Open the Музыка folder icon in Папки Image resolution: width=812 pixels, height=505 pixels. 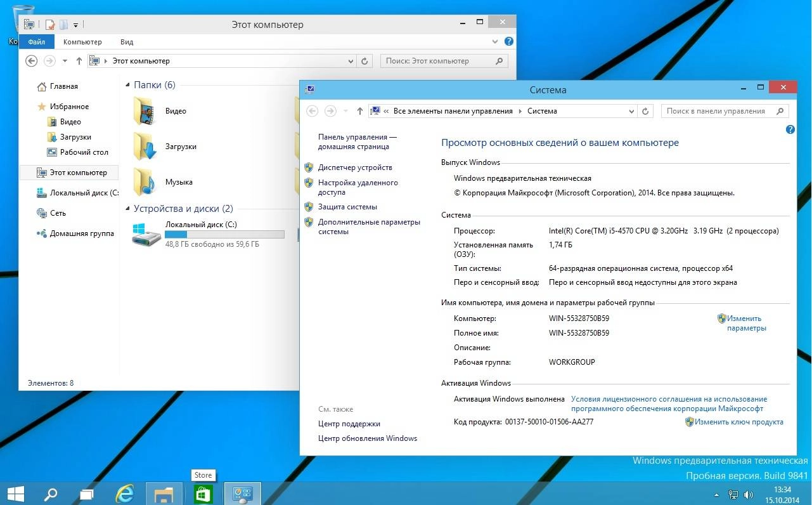[145, 182]
